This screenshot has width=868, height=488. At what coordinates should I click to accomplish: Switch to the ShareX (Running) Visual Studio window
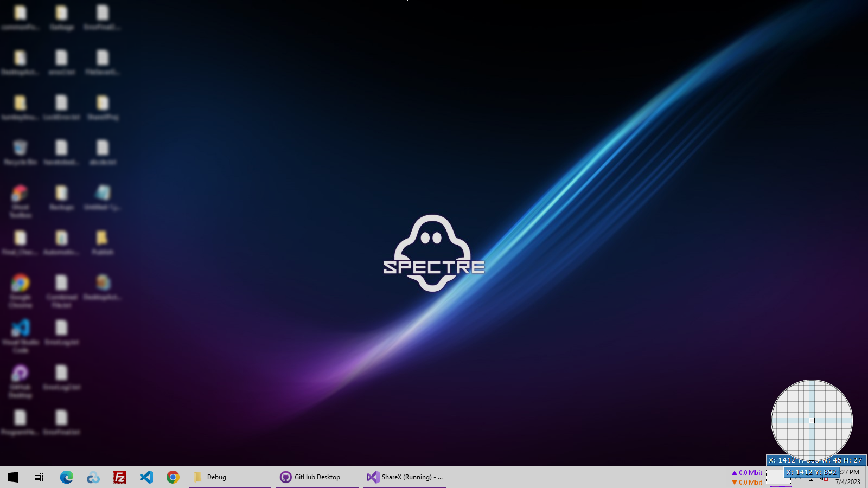pyautogui.click(x=405, y=477)
